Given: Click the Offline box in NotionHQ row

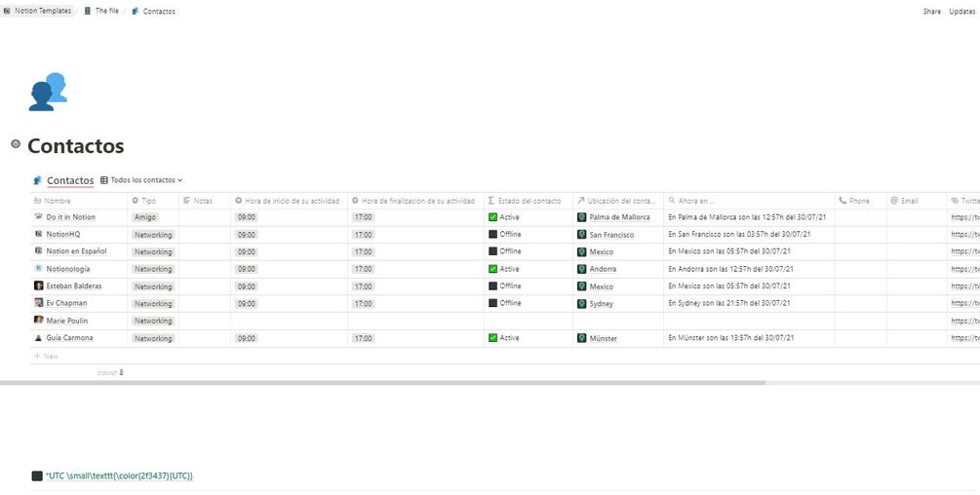Looking at the screenshot, I should pos(492,234).
